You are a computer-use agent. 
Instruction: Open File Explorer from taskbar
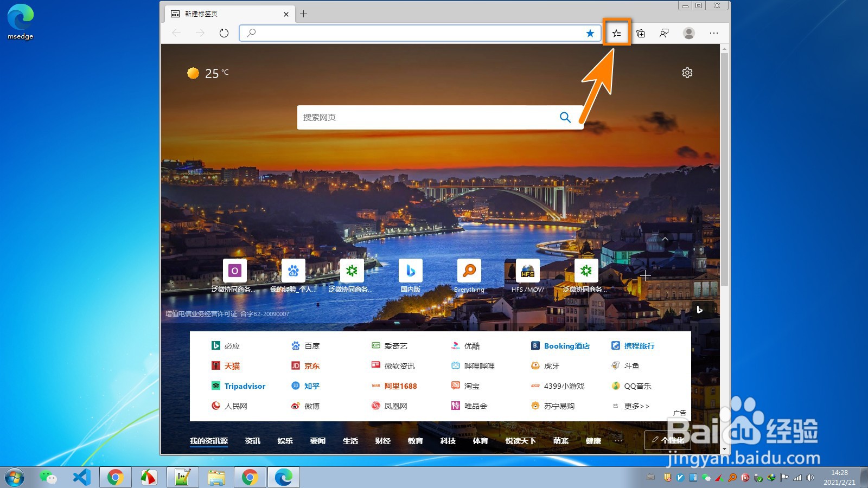[x=216, y=477]
